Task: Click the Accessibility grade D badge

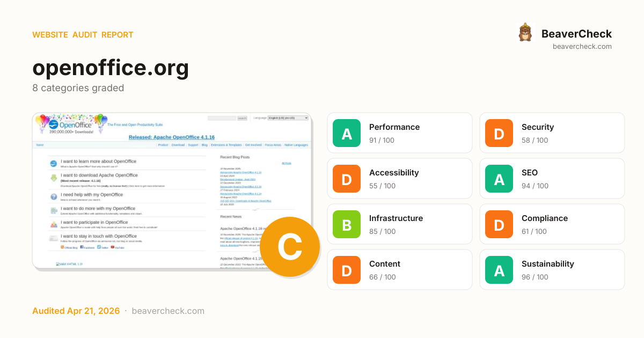Action: tap(347, 179)
